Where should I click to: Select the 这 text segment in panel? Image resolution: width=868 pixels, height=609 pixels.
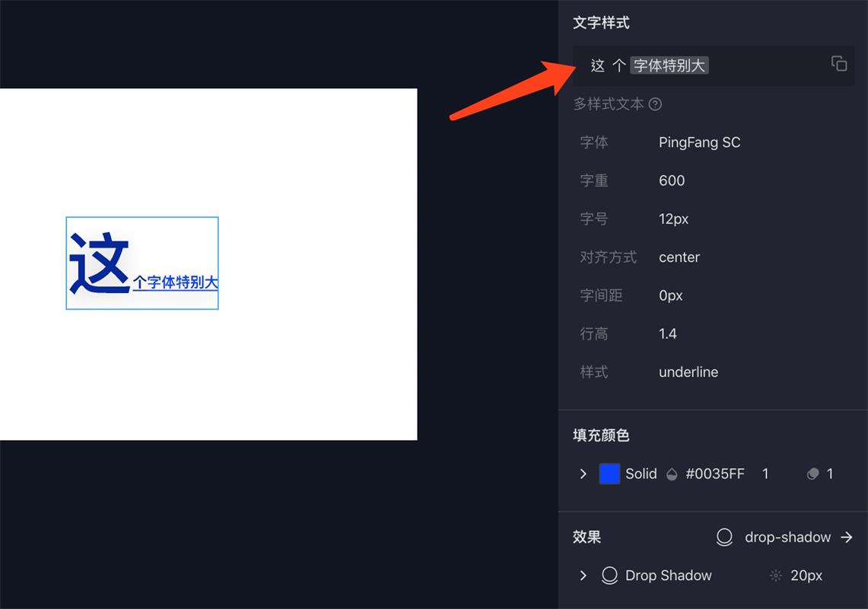pyautogui.click(x=598, y=65)
